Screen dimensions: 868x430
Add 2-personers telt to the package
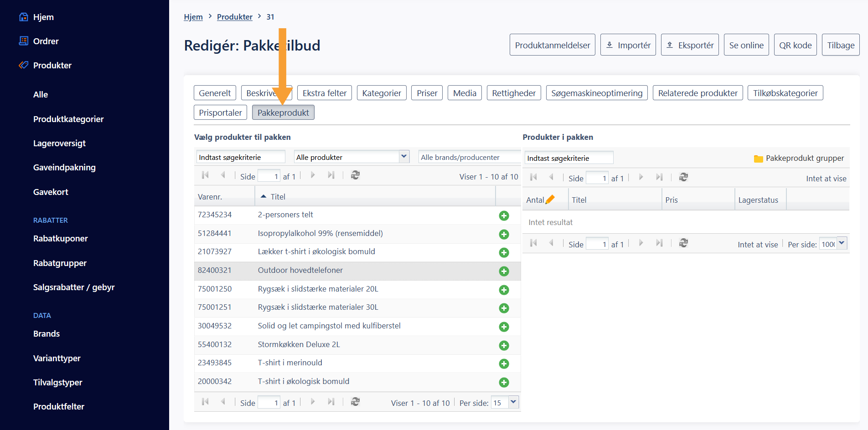tap(504, 215)
